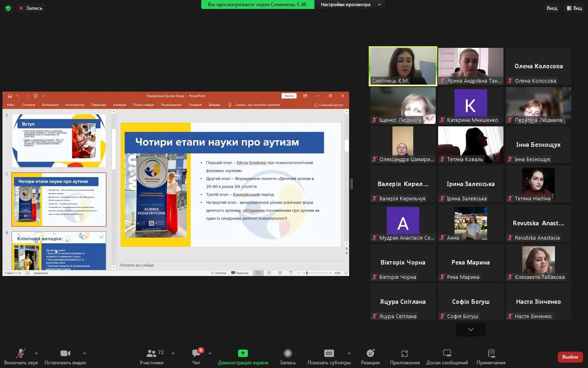Click the Запись recording indicator
The height and width of the screenshot is (368, 588).
(x=31, y=8)
